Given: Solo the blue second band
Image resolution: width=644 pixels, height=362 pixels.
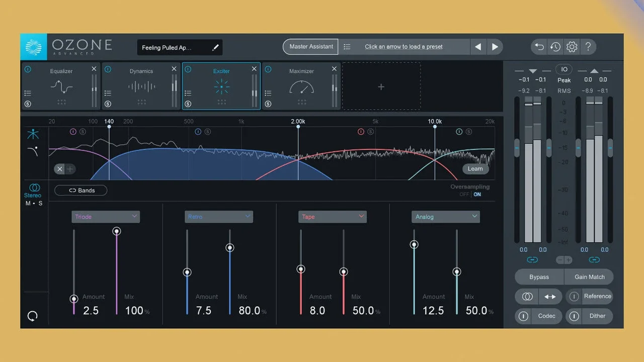Looking at the screenshot, I should point(208,132).
